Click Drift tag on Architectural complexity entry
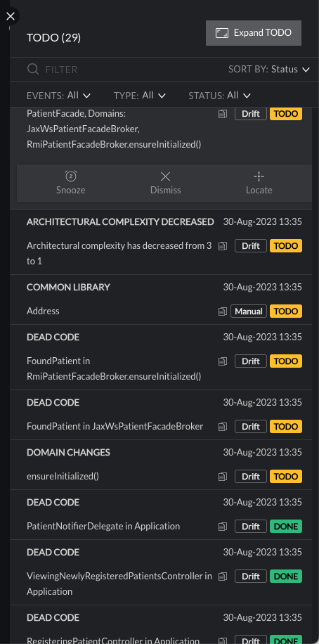Image resolution: width=319 pixels, height=644 pixels. pos(250,246)
